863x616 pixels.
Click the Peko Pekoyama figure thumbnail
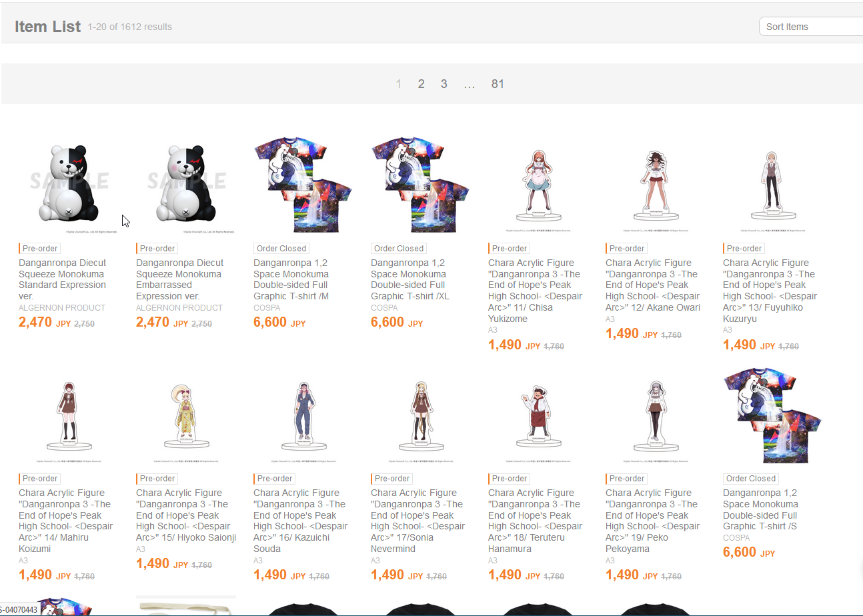(x=656, y=415)
